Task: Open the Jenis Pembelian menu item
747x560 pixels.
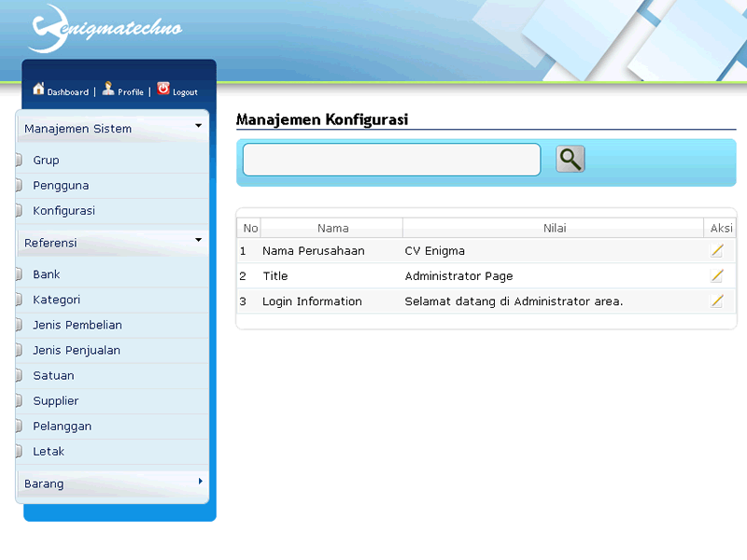Action: (x=113, y=325)
